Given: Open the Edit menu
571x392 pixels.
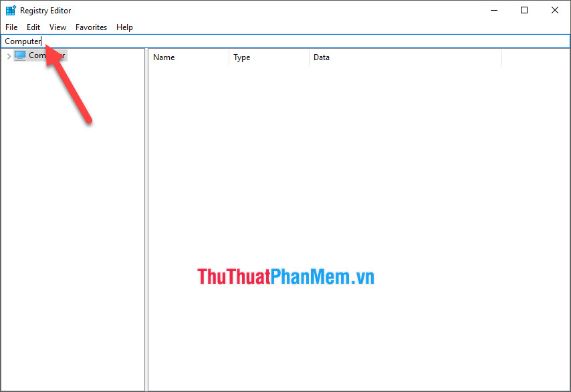Looking at the screenshot, I should (33, 27).
